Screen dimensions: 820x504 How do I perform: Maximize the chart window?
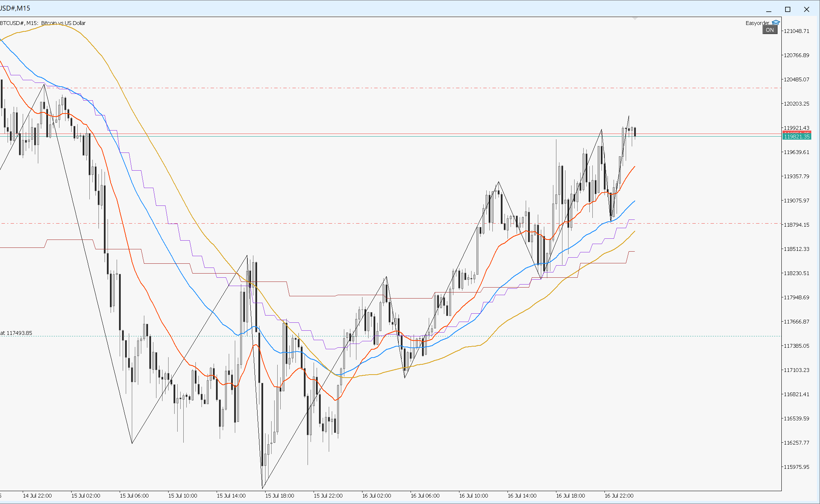point(788,9)
